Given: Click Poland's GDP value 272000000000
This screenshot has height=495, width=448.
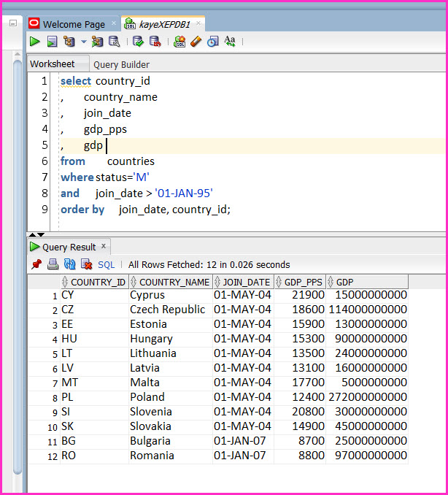Looking at the screenshot, I should coord(367,397).
